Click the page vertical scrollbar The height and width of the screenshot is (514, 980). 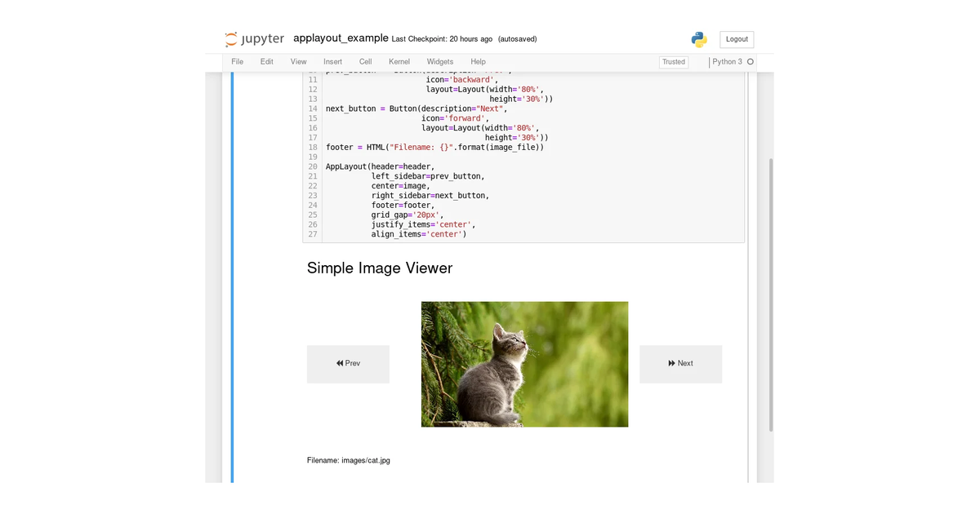coord(771,294)
